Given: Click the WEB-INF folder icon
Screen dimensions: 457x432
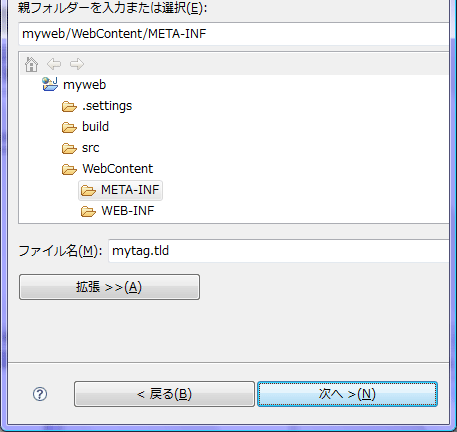Looking at the screenshot, I should (88, 211).
